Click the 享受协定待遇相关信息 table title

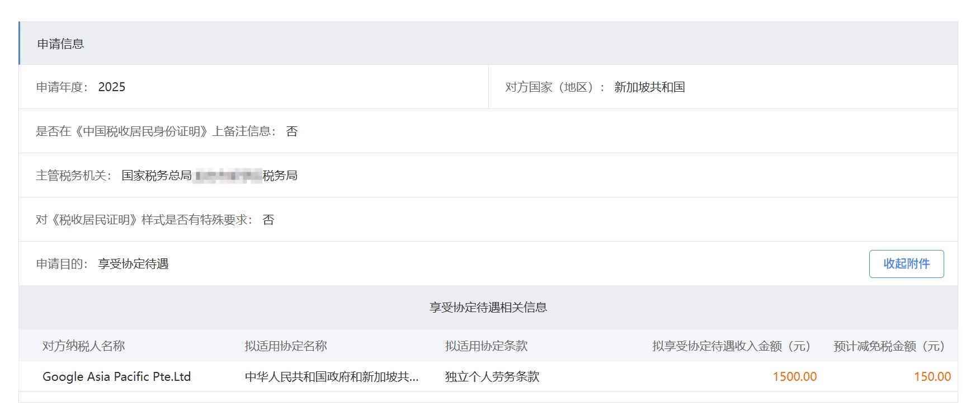tap(488, 308)
